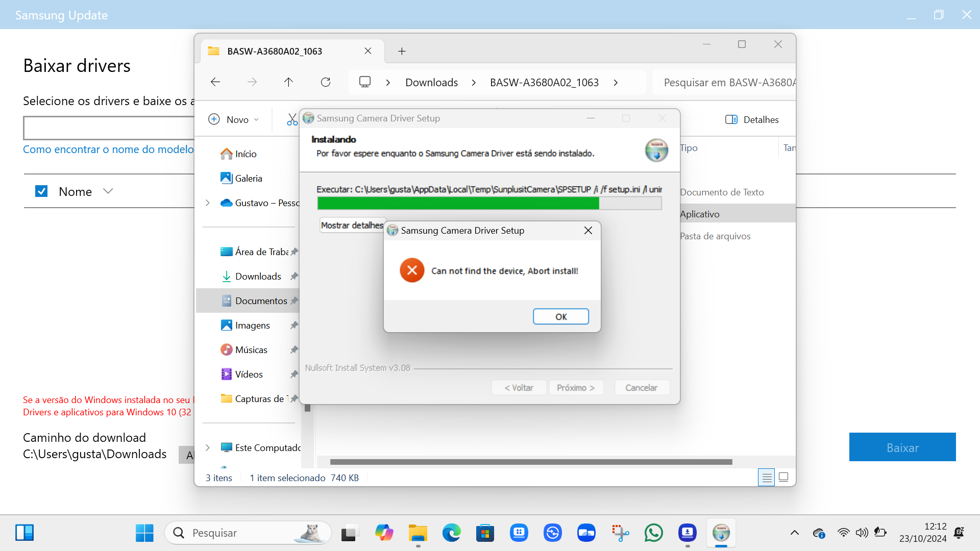The width and height of the screenshot is (980, 551).
Task: Open Wi-Fi network settings in tray
Action: tap(843, 533)
